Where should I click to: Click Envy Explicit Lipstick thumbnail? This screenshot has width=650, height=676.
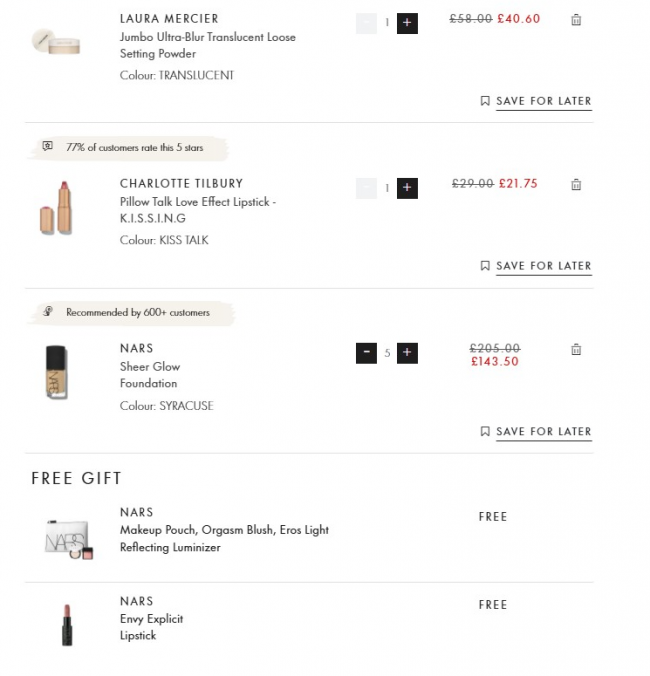coord(66,624)
